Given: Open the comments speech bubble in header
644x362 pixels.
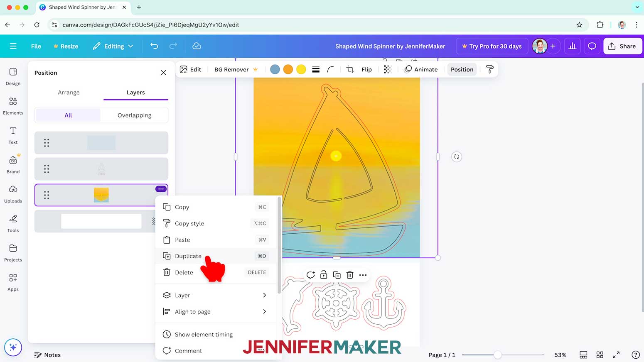Looking at the screenshot, I should pyautogui.click(x=592, y=46).
